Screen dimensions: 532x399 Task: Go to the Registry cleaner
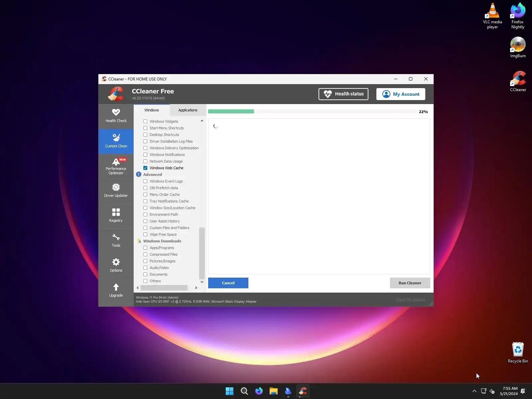[x=116, y=216]
